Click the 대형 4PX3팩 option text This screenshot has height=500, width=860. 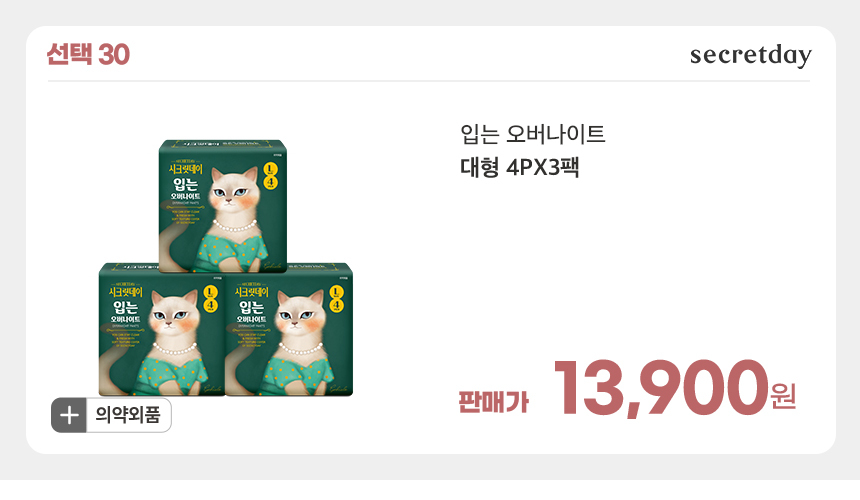tap(519, 168)
